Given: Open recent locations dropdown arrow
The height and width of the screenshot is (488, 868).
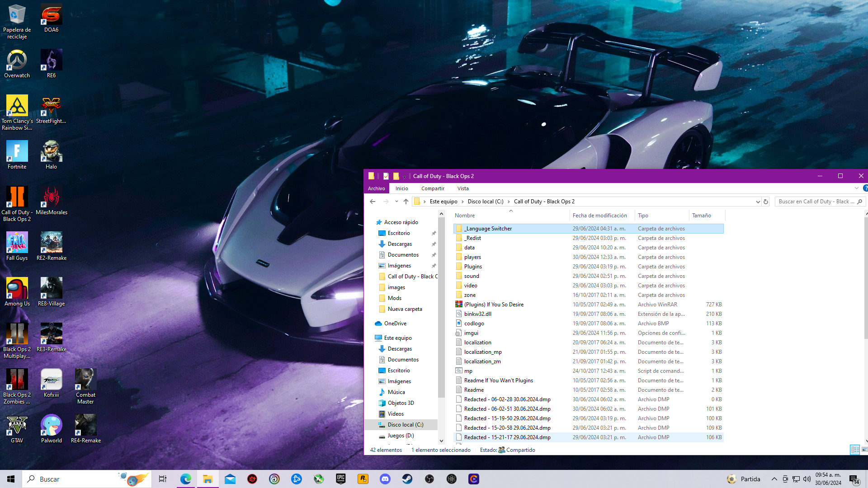Looking at the screenshot, I should click(x=396, y=202).
